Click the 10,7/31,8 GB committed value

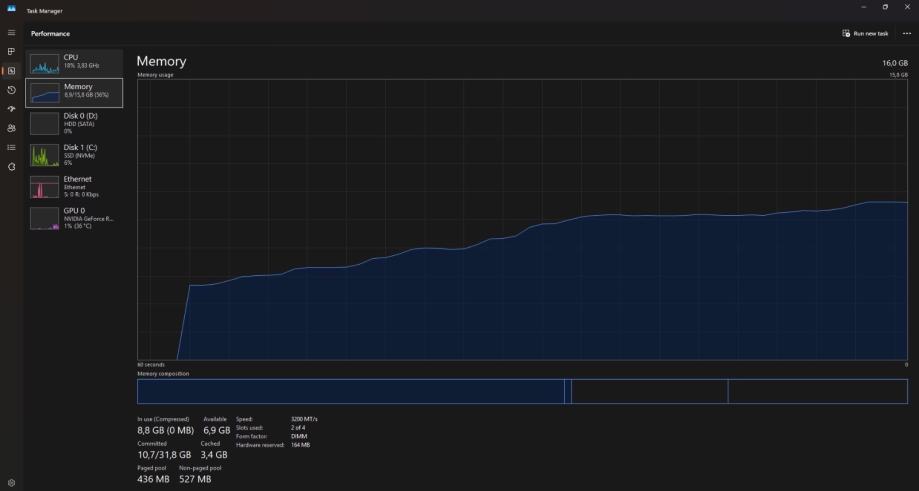pyautogui.click(x=164, y=455)
